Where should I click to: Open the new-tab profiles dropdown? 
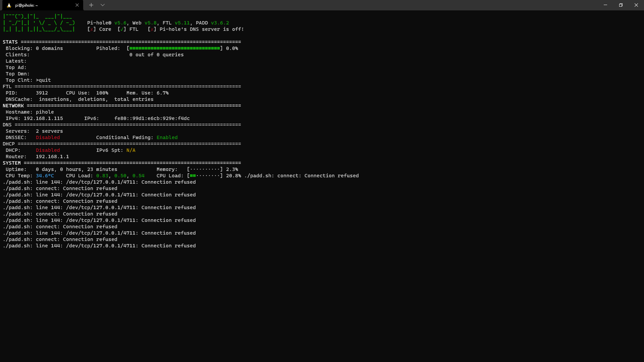tap(103, 5)
